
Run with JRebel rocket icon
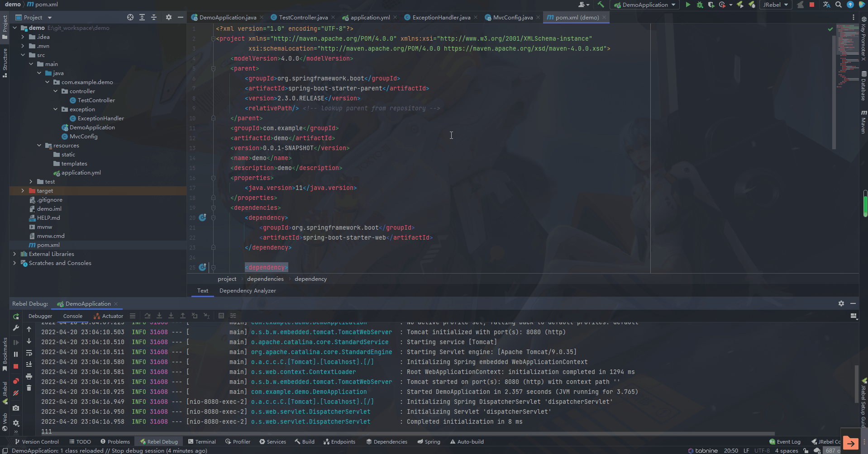(x=740, y=5)
